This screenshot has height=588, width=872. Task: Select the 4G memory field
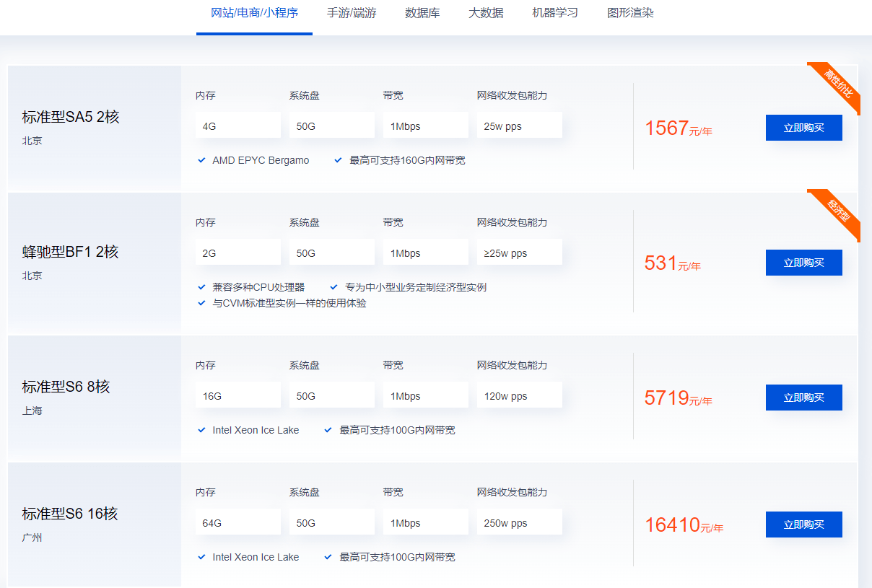(237, 126)
